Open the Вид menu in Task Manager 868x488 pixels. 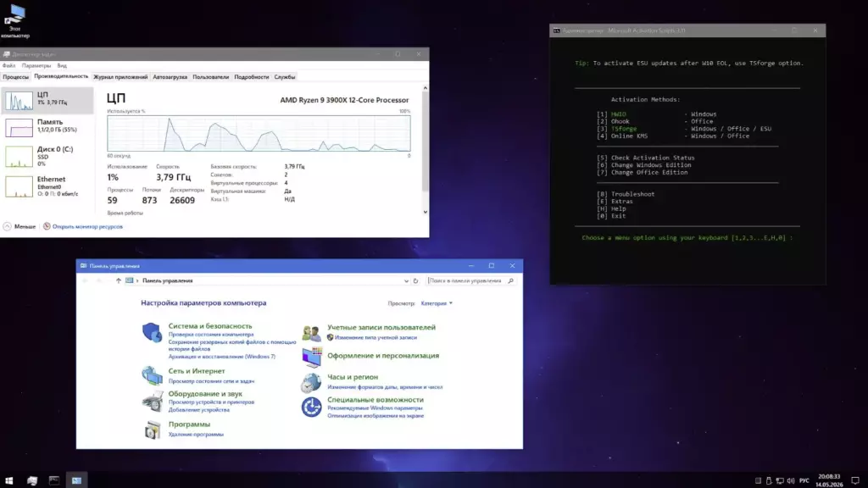pos(62,65)
